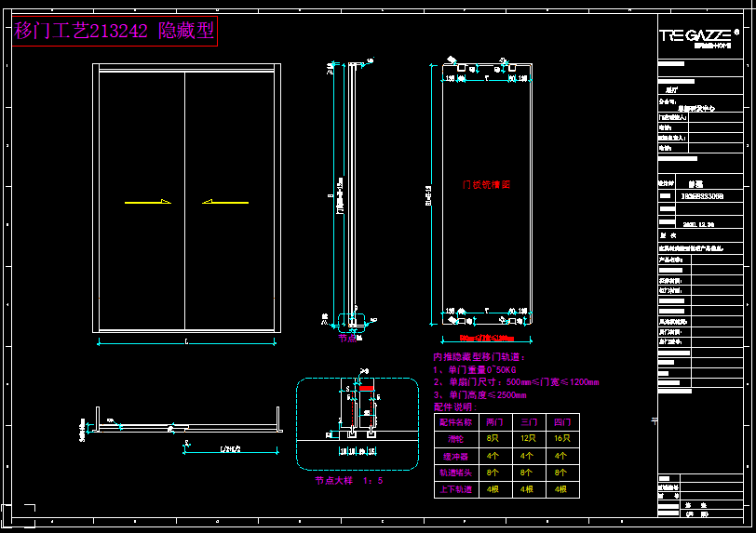Select the caption 节点大样 1:5

349,481
